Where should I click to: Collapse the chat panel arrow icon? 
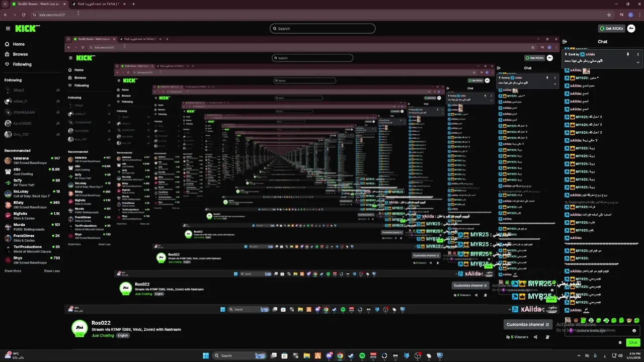[x=565, y=42]
